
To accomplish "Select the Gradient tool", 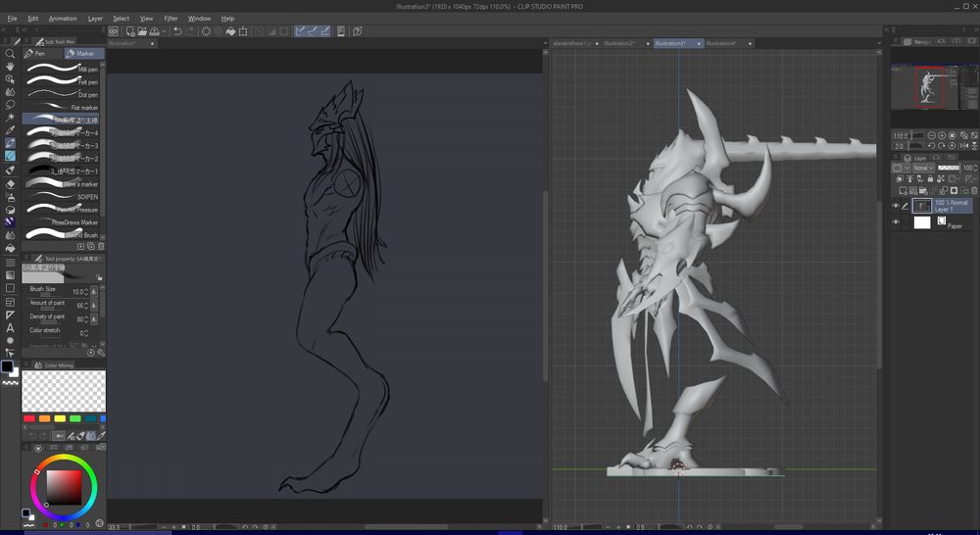I will [x=10, y=275].
